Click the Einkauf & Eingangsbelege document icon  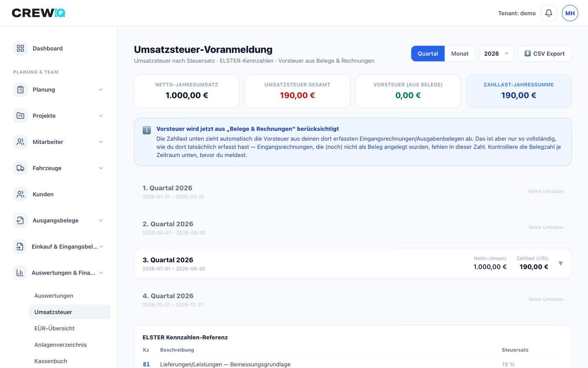20,246
